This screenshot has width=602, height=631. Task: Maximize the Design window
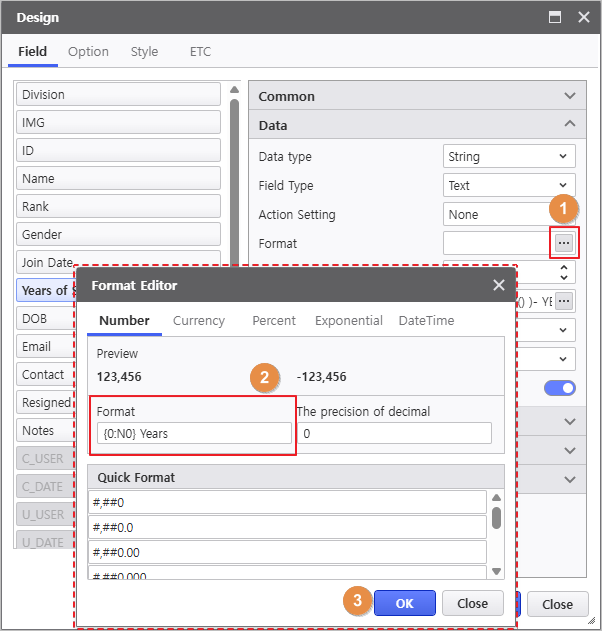click(x=556, y=17)
